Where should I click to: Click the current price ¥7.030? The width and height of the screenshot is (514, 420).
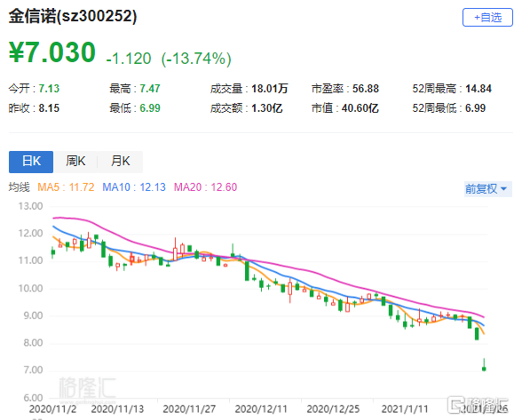pyautogui.click(x=52, y=52)
